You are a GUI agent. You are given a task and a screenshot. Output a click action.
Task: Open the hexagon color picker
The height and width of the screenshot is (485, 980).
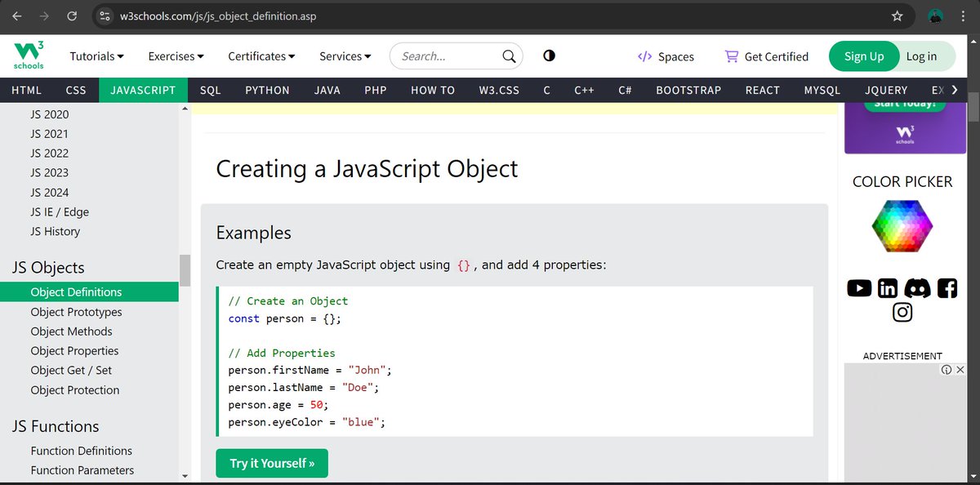[x=902, y=225]
